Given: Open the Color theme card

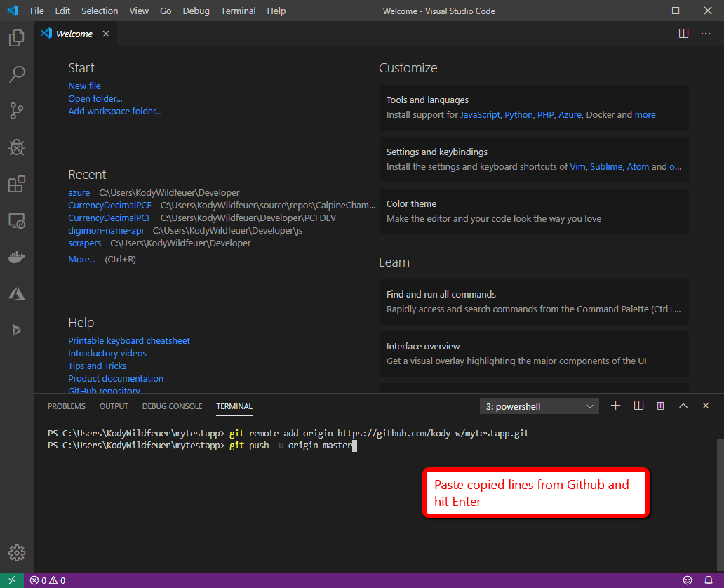Looking at the screenshot, I should coord(534,211).
